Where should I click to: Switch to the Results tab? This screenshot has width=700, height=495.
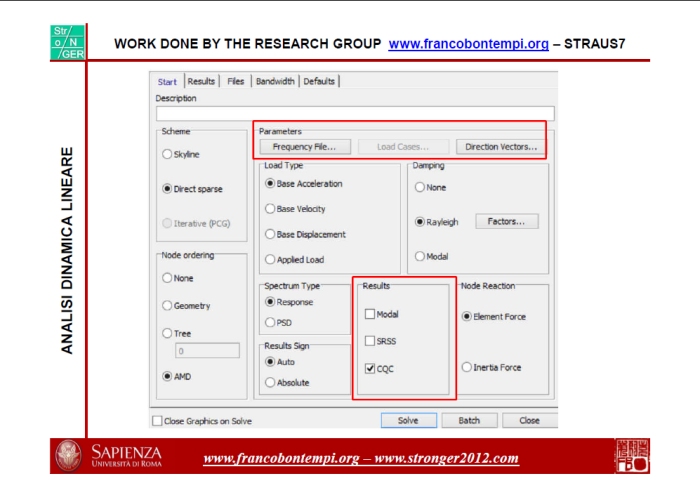tap(202, 81)
